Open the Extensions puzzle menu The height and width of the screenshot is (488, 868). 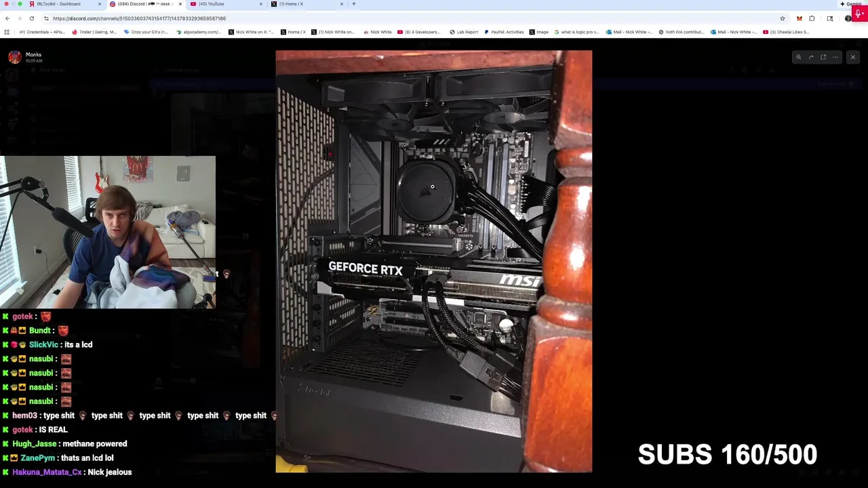(812, 18)
